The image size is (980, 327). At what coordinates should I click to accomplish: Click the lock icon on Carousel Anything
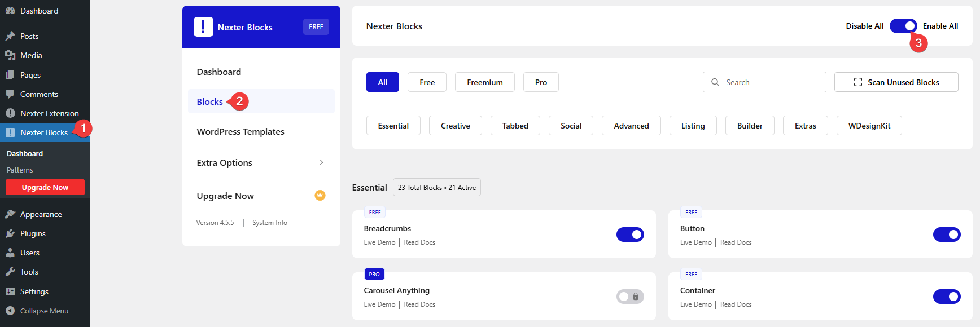[x=636, y=297]
